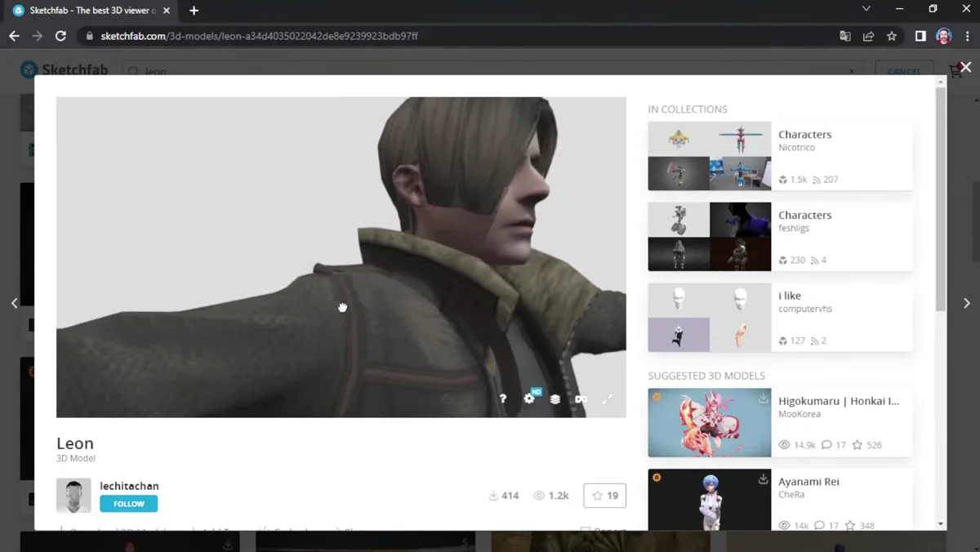Click the download icon on Ayanami Rei thumbnail

763,479
